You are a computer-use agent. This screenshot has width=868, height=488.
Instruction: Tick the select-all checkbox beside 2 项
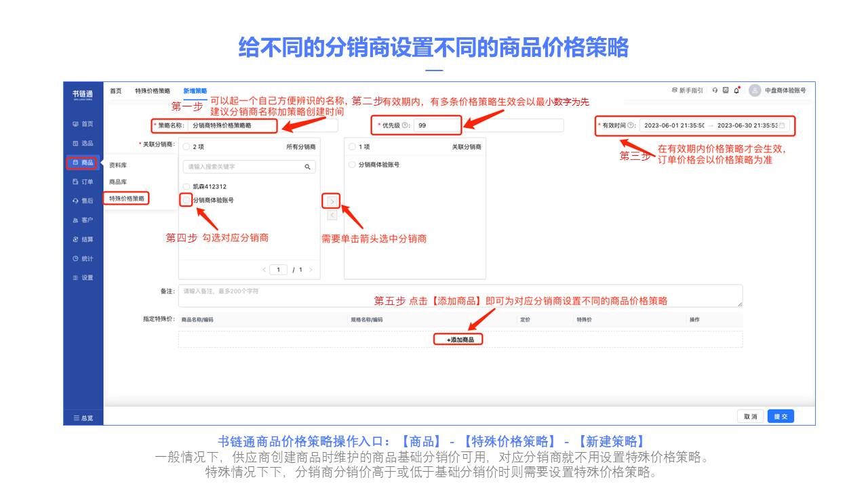tap(186, 146)
